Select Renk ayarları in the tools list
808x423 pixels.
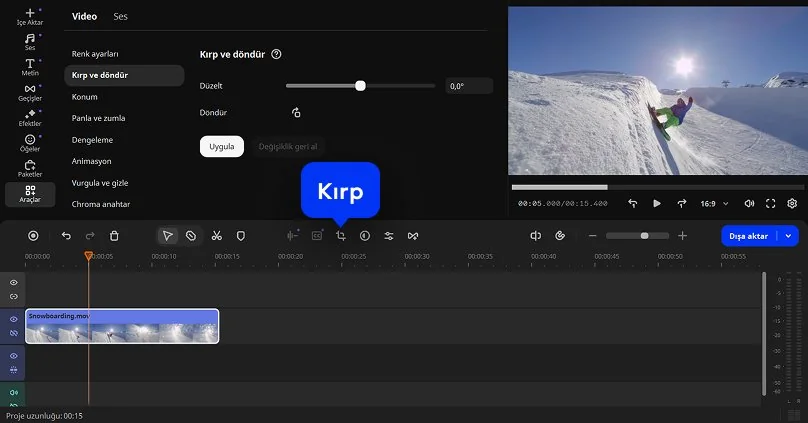point(95,53)
